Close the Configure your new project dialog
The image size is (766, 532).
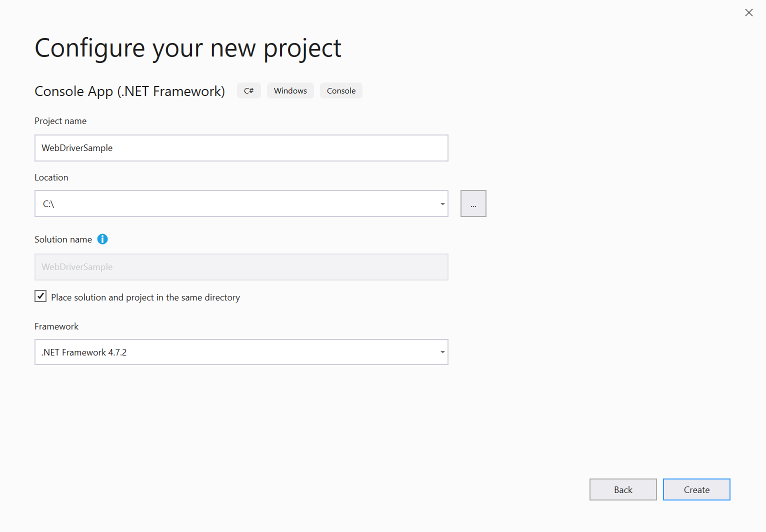(748, 12)
